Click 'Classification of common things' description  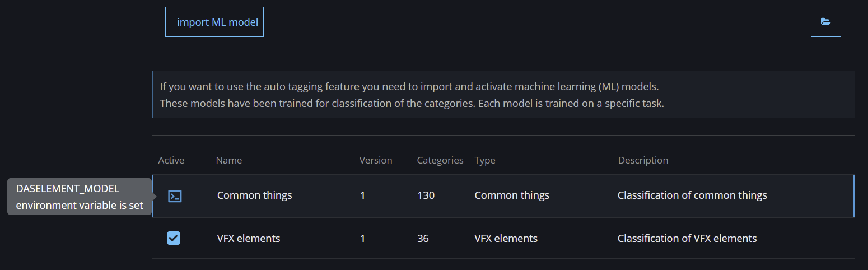click(692, 195)
